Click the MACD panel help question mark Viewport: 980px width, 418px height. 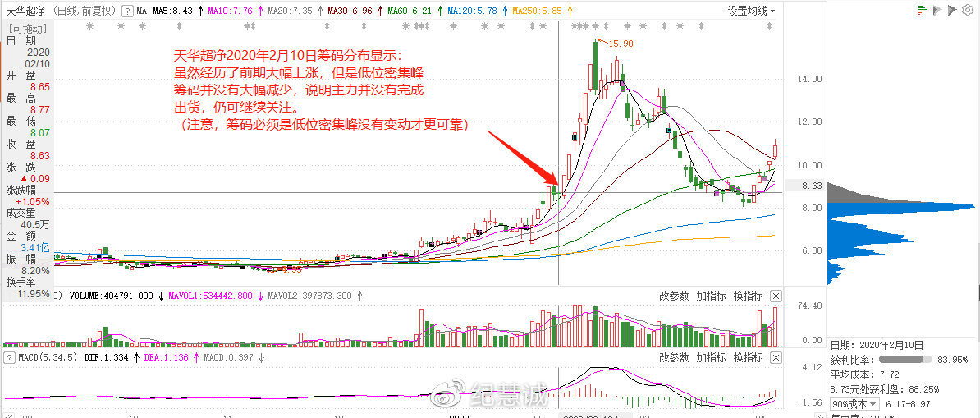(9, 357)
